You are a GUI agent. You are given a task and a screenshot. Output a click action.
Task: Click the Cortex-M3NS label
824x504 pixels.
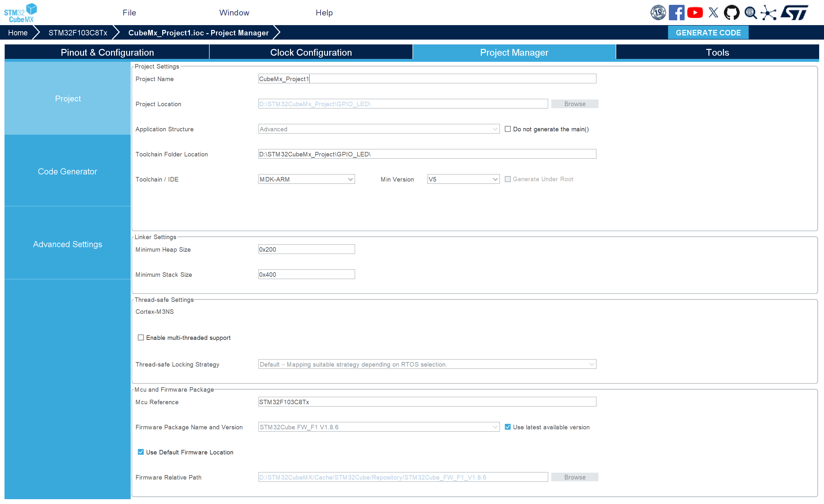coord(154,312)
